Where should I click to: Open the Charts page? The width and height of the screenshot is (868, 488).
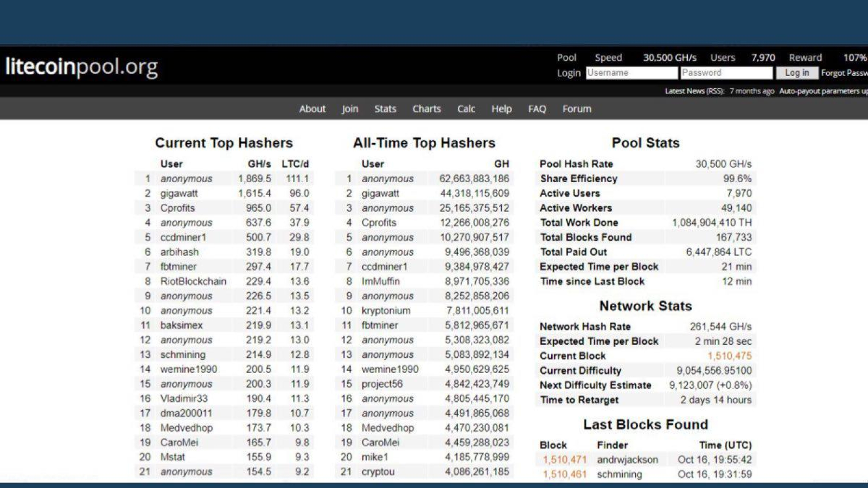(426, 109)
